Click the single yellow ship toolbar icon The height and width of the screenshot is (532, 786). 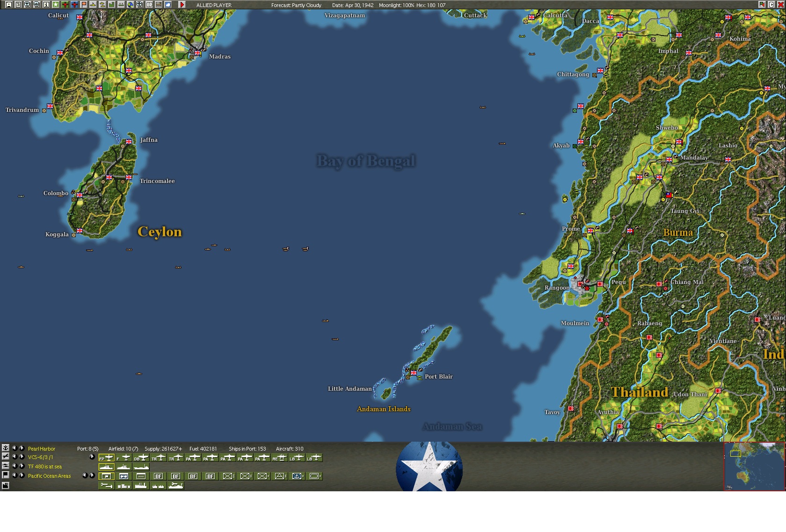pyautogui.click(x=93, y=5)
